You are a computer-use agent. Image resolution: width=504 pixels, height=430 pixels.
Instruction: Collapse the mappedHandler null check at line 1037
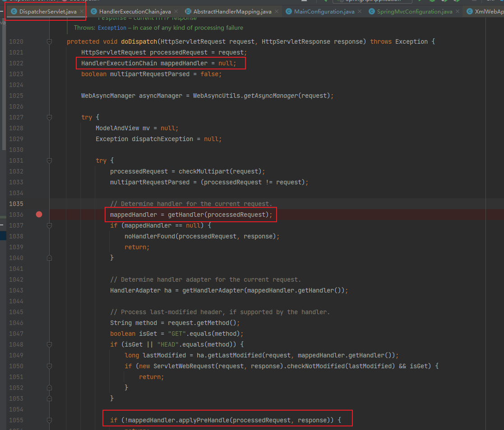50,225
